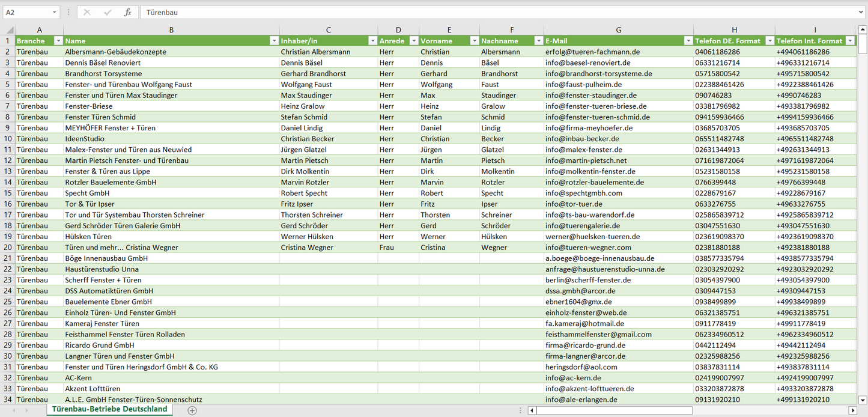Click the Insert Function fx icon
The image size is (868, 417).
coord(127,12)
